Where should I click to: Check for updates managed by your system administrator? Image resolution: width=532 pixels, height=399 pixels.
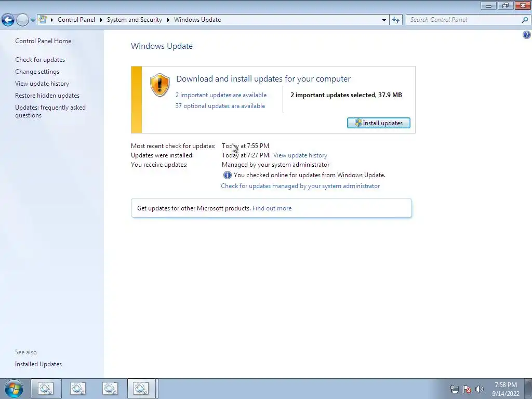click(x=300, y=186)
